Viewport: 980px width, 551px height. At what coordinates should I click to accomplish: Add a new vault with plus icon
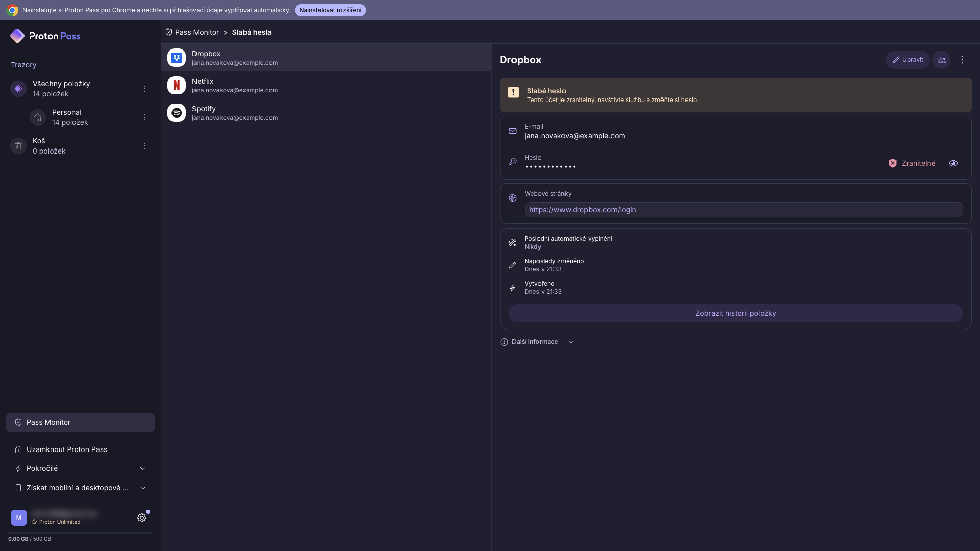[146, 65]
